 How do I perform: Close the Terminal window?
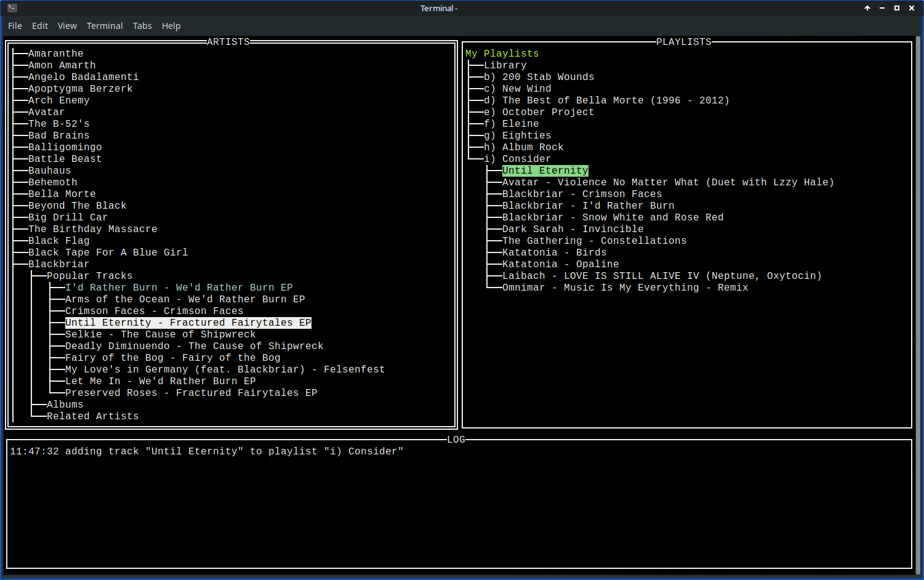(912, 8)
